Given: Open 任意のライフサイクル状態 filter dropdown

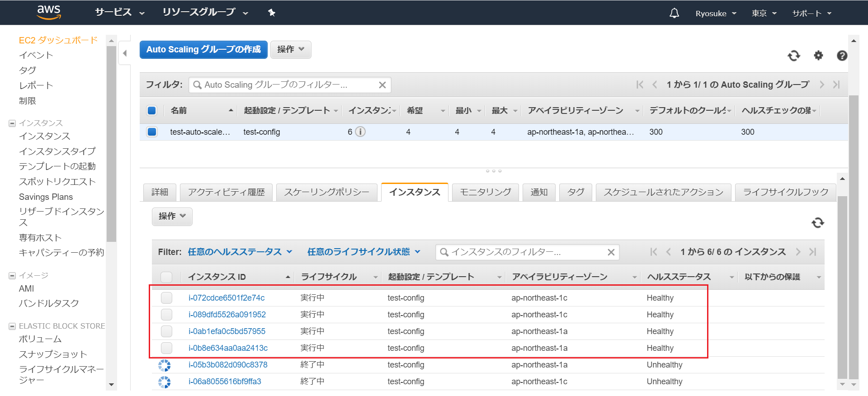Looking at the screenshot, I should [364, 252].
